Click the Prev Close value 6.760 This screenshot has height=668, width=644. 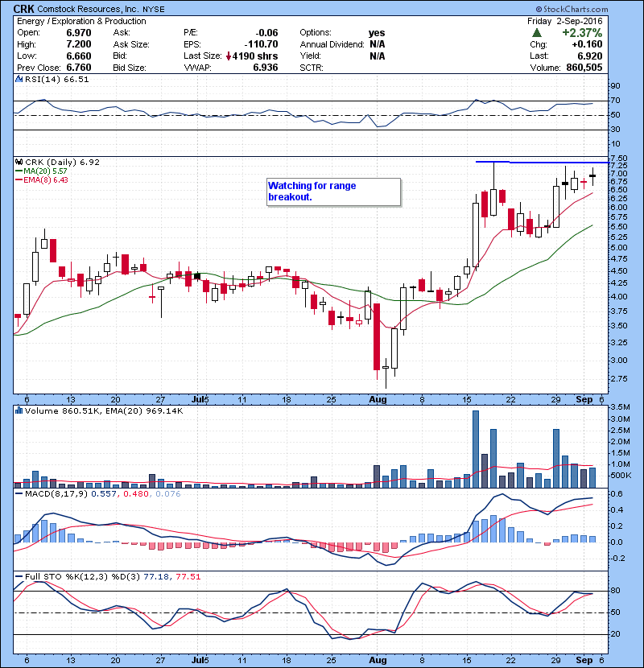click(79, 68)
